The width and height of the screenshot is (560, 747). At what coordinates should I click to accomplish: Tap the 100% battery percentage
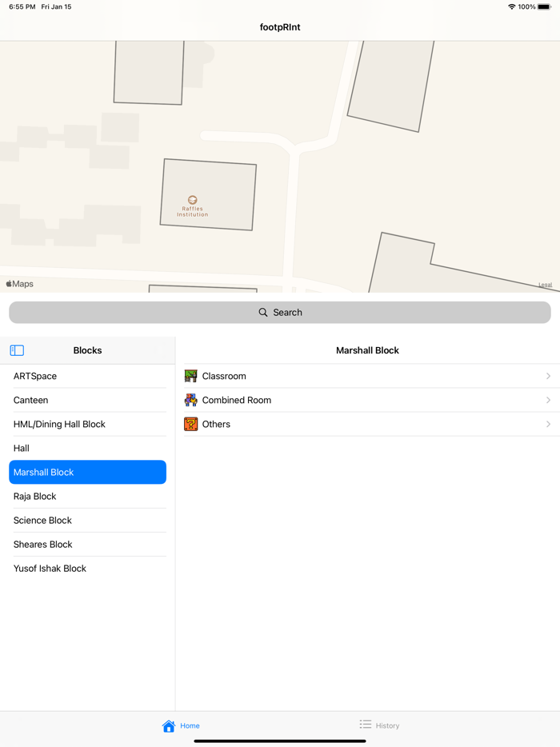[x=526, y=6]
